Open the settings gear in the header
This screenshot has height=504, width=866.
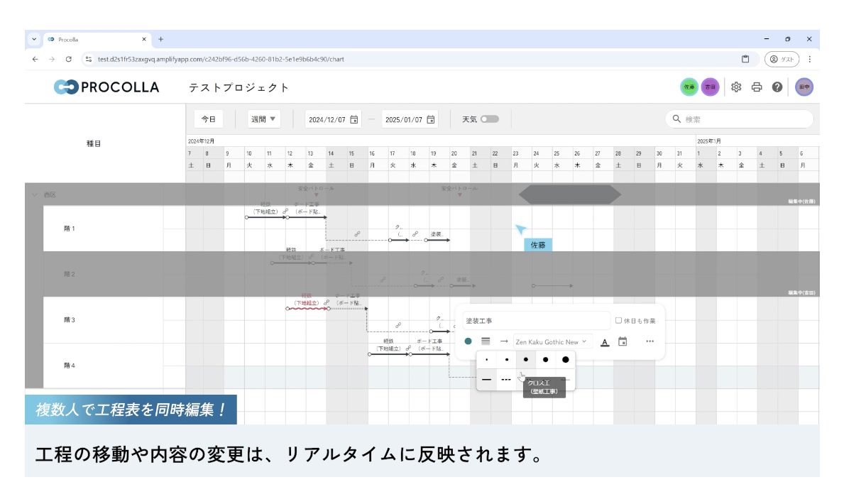pyautogui.click(x=736, y=87)
